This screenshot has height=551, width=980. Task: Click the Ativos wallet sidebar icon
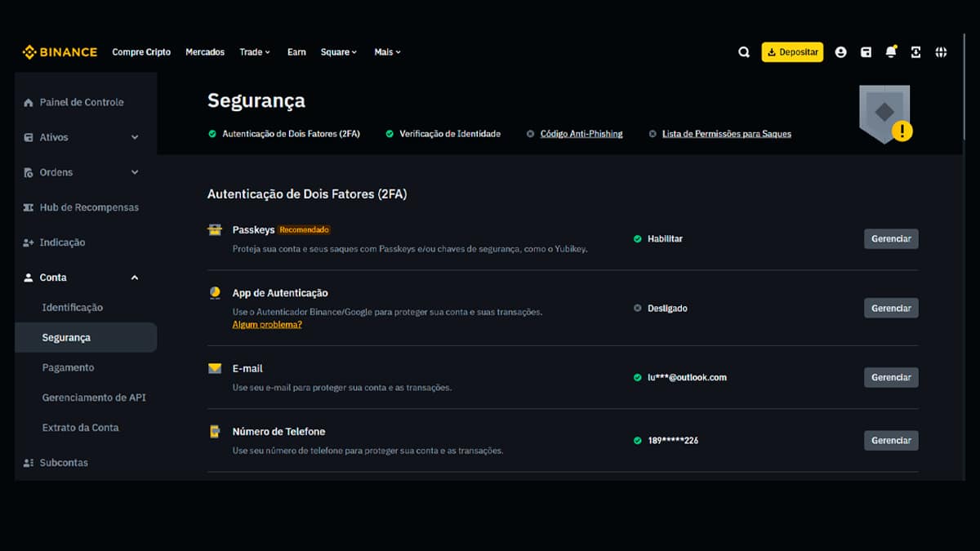(29, 138)
